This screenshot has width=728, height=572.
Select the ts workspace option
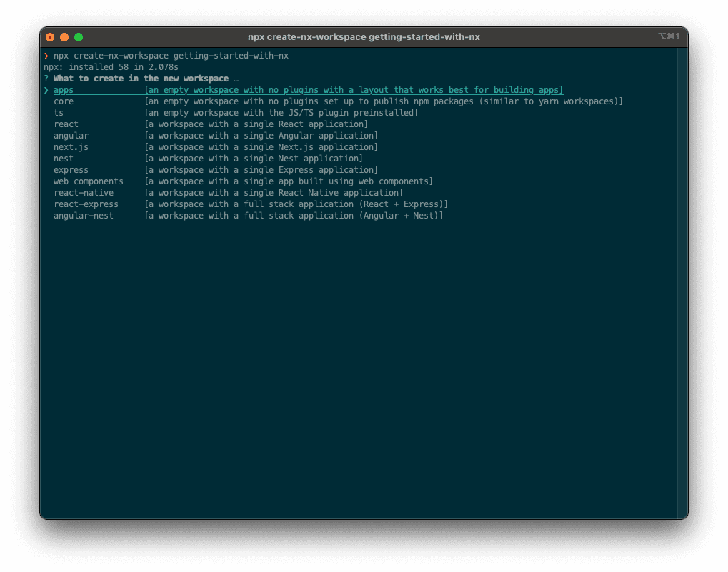pyautogui.click(x=59, y=113)
